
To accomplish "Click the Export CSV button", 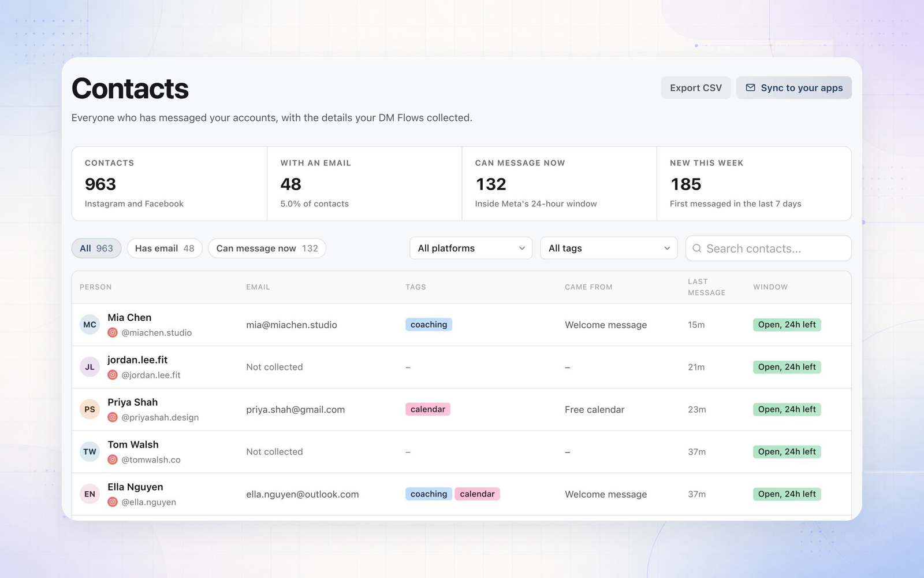I will 696,88.
